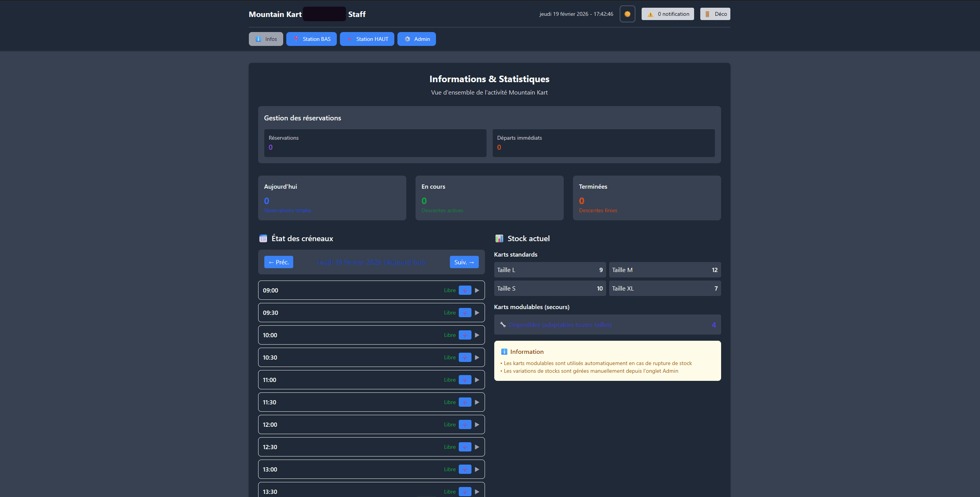980x497 pixels.
Task: Click the info icon on the Infos tab
Action: (258, 39)
